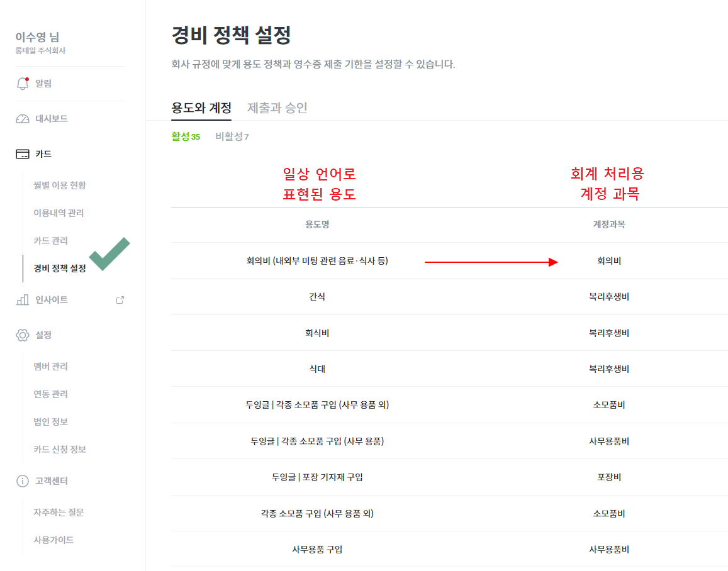Open 이용내역 관리 menu item
Image resolution: width=728 pixels, height=571 pixels.
click(59, 213)
